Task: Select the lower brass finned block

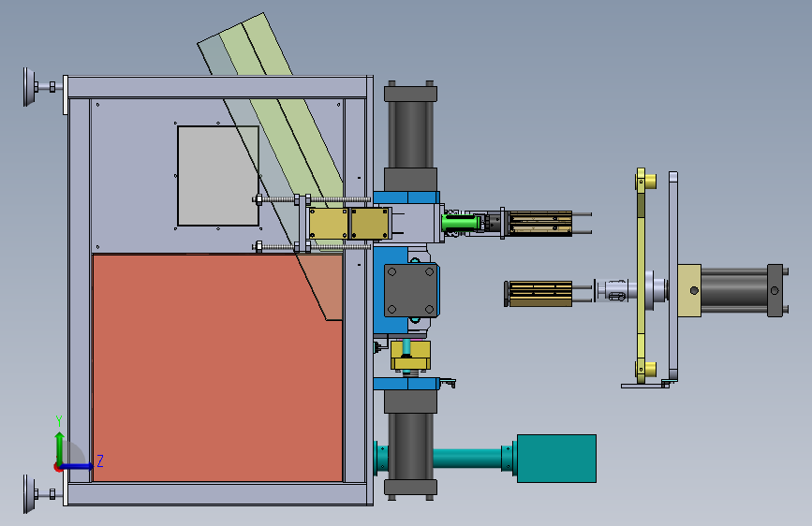Action: tap(540, 294)
